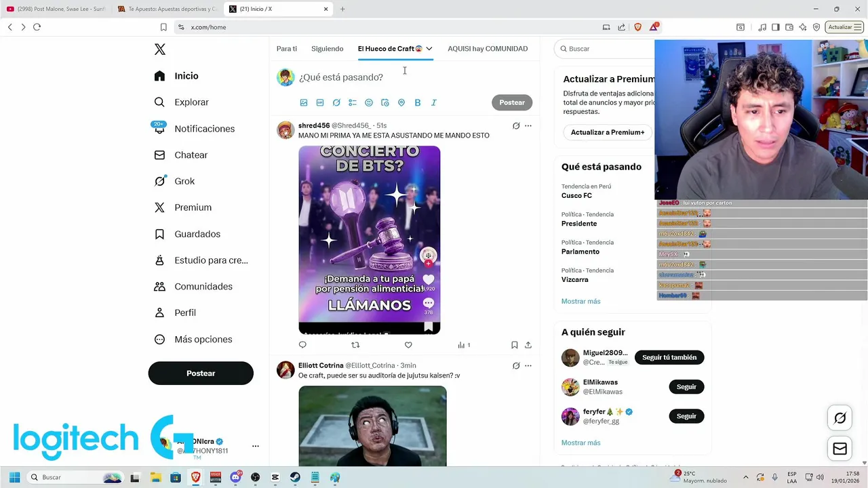View analytics of shred456's post

(x=464, y=345)
